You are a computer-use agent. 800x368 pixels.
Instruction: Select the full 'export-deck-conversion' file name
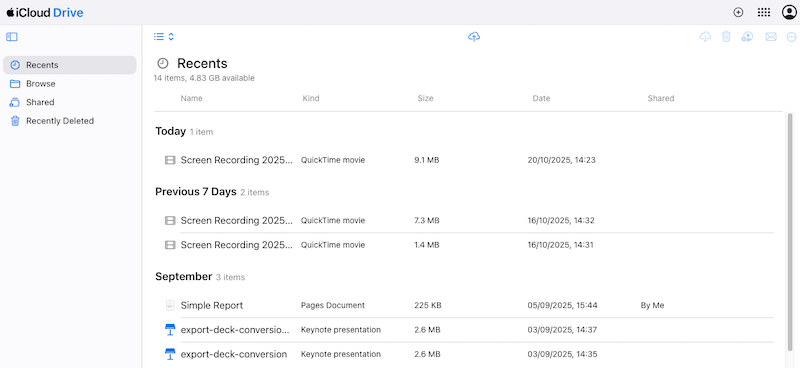[234, 354]
